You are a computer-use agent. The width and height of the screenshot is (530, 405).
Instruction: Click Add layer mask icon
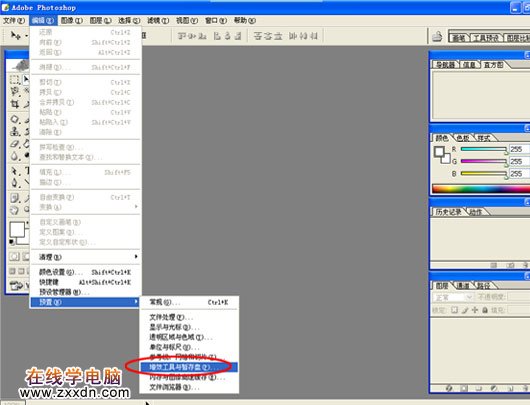464,388
